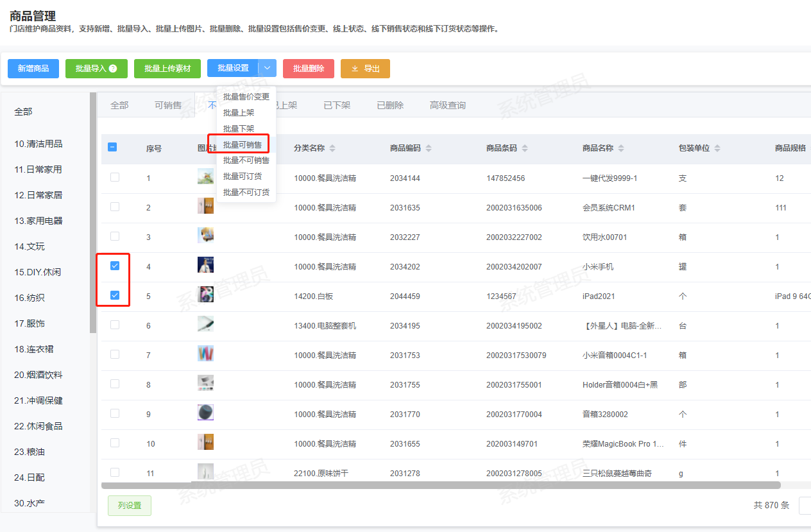
Task: Click the 导出 download button
Action: [365, 69]
